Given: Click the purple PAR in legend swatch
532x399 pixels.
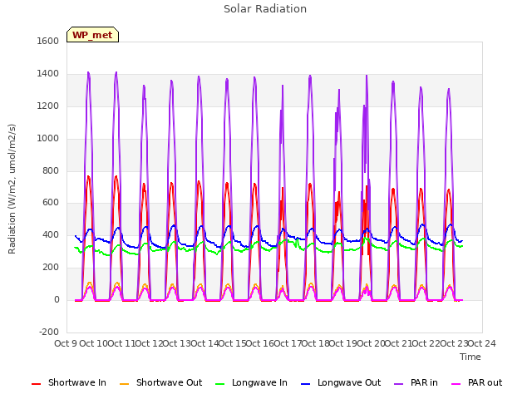Looking at the screenshot, I should [399, 384].
